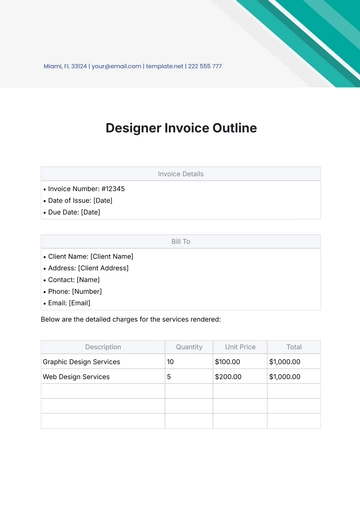Click the 'Invoice Details' section header
This screenshot has height=509, width=360.
coord(181,174)
